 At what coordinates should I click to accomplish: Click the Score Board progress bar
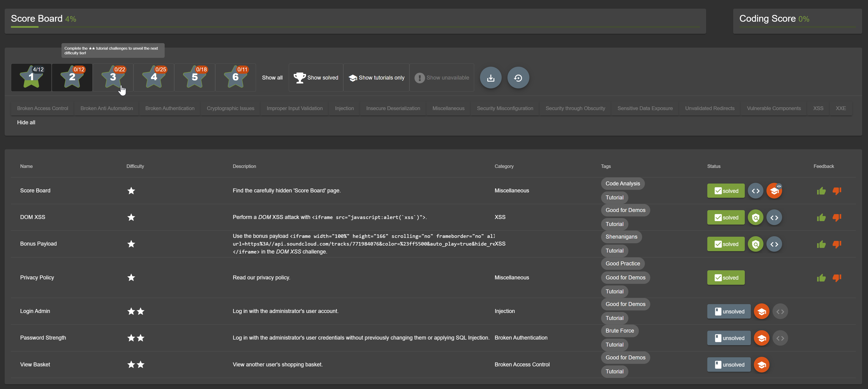pos(355,27)
